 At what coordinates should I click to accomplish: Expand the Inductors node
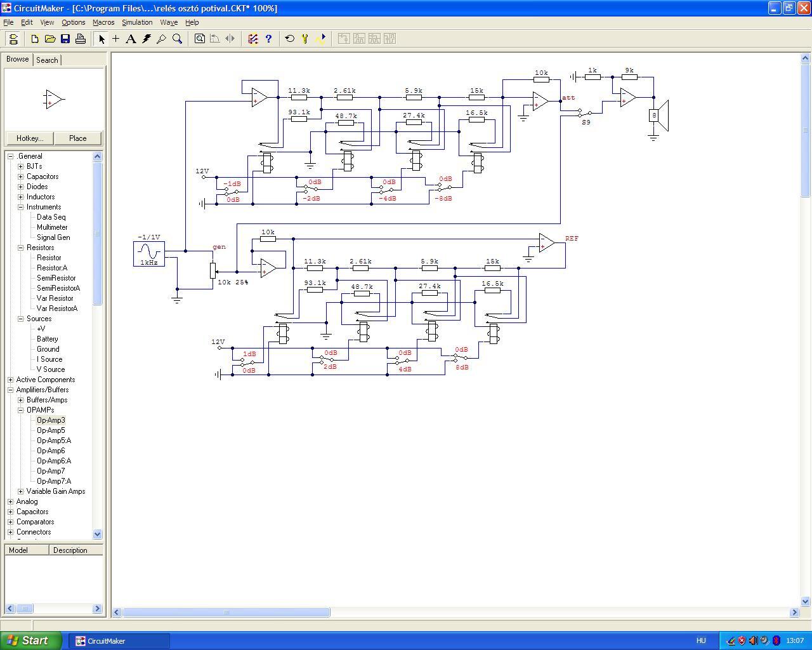(21, 197)
